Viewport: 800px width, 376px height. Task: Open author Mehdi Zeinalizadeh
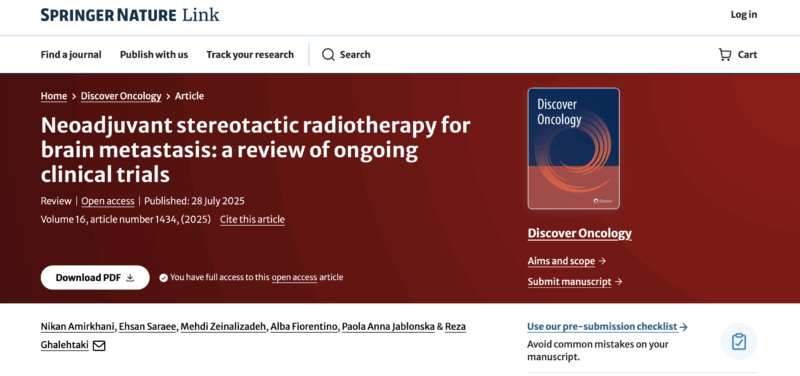pyautogui.click(x=223, y=327)
